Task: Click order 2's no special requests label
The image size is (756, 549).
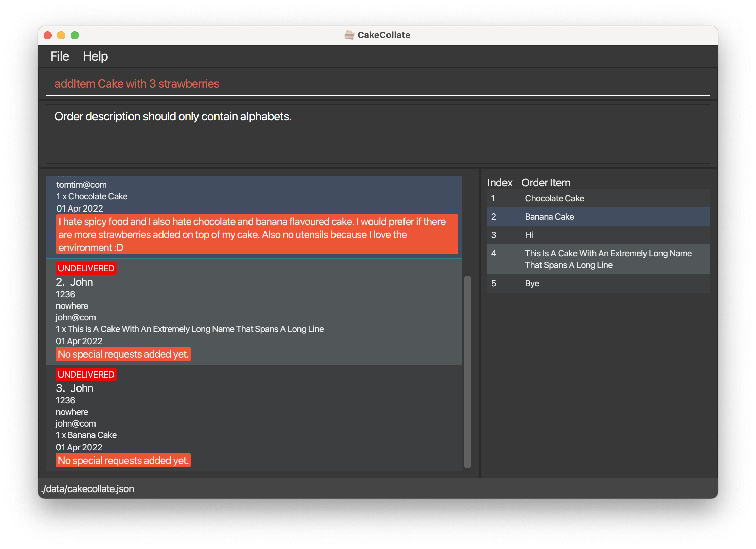Action: coord(123,354)
